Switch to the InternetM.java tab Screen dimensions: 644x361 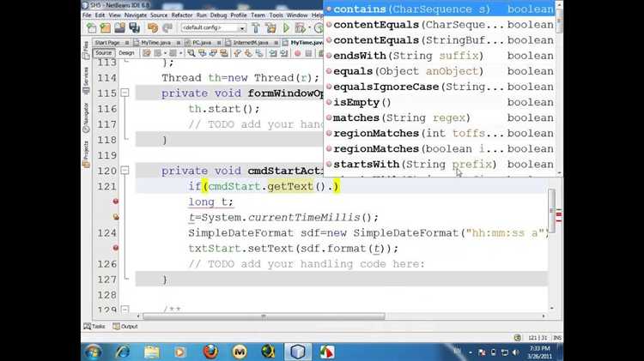coord(251,43)
